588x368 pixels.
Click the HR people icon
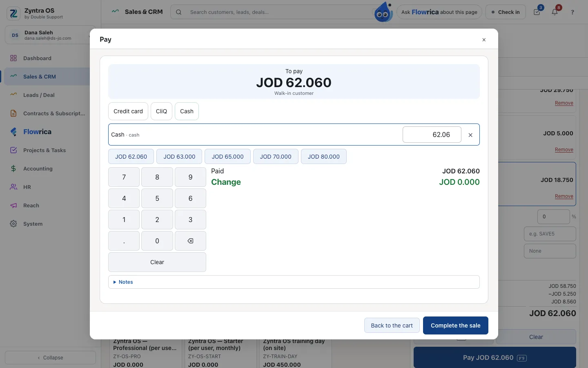point(13,187)
